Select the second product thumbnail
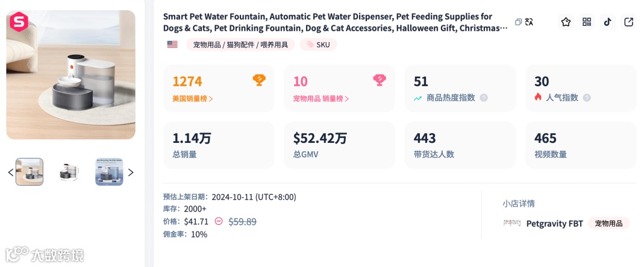This screenshot has width=644, height=267. (x=69, y=172)
